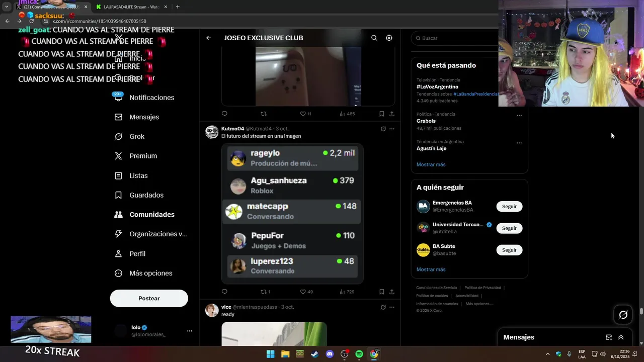Open Kutma04's profile avatar
Image resolution: width=644 pixels, height=362 pixels.
click(x=212, y=132)
